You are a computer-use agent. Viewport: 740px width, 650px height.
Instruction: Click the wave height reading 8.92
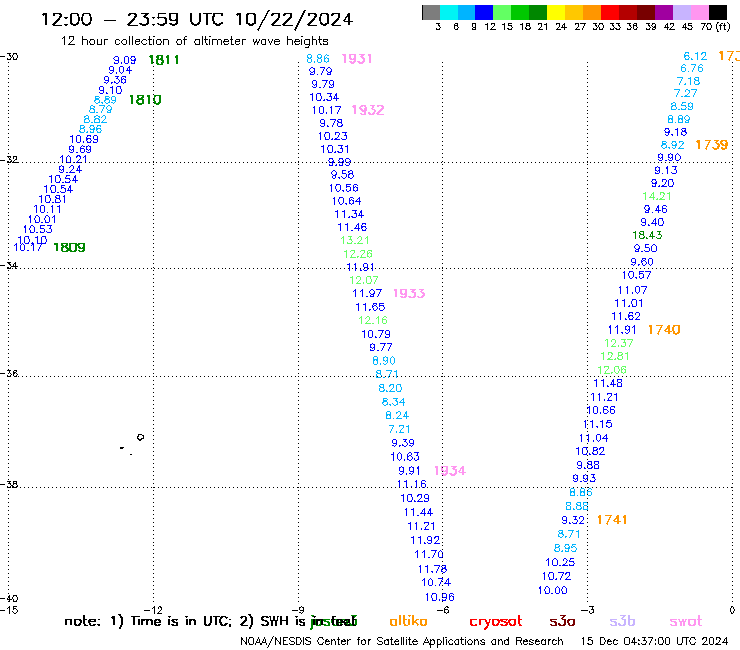click(x=673, y=145)
